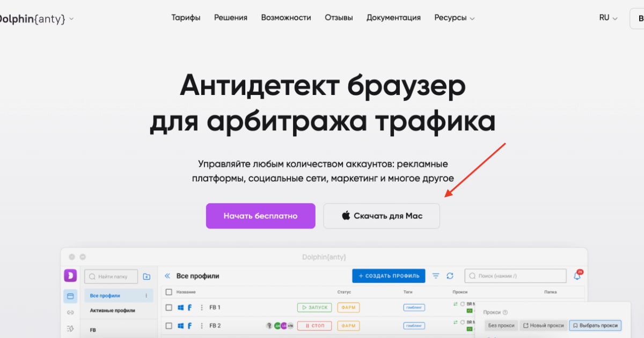Click the гэмблинг tag on FB 2 row
The height and width of the screenshot is (338, 644).
(414, 325)
